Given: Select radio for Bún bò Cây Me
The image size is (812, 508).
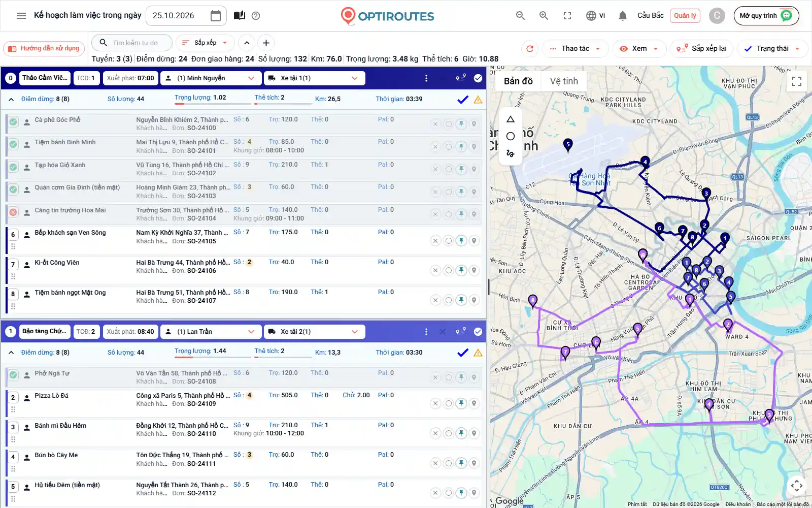Looking at the screenshot, I should click(x=448, y=463).
